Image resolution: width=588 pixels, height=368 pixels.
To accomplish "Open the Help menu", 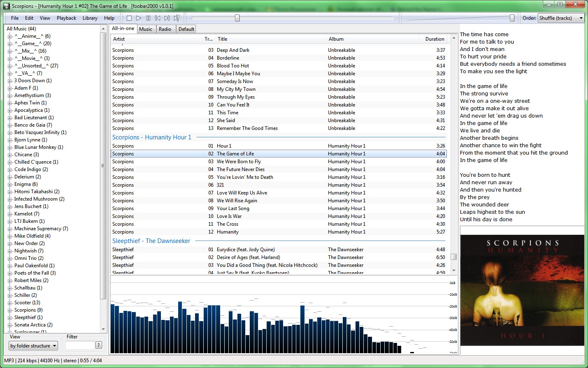I will (x=109, y=18).
